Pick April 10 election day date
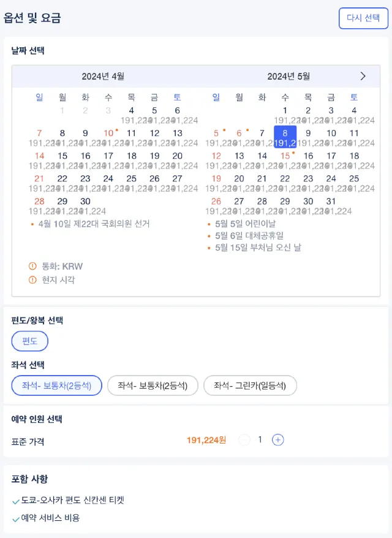 point(108,137)
